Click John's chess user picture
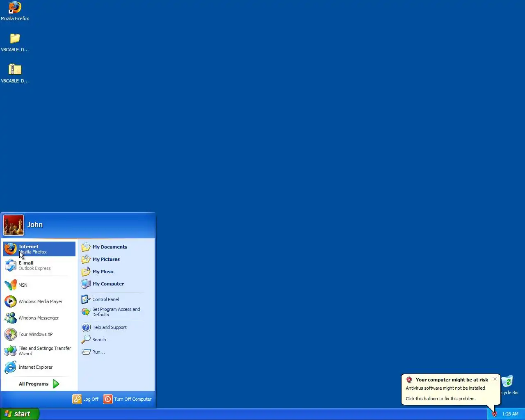 [14, 225]
